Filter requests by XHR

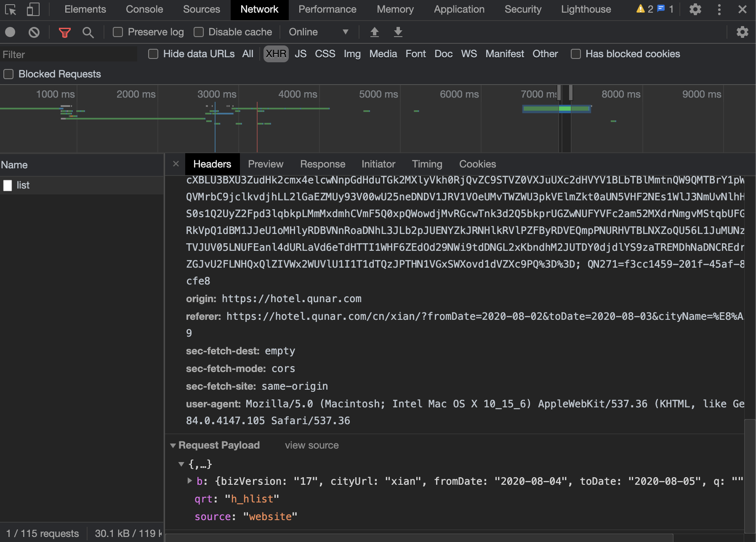(276, 54)
